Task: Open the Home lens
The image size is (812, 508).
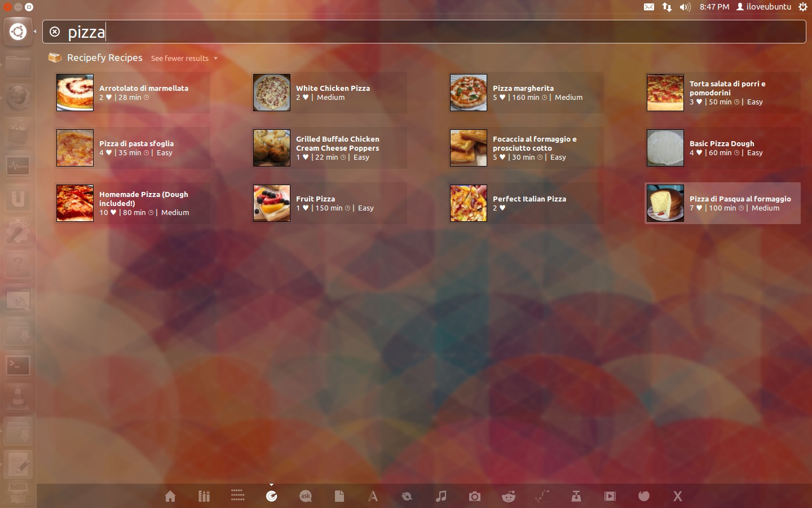Action: [170, 496]
